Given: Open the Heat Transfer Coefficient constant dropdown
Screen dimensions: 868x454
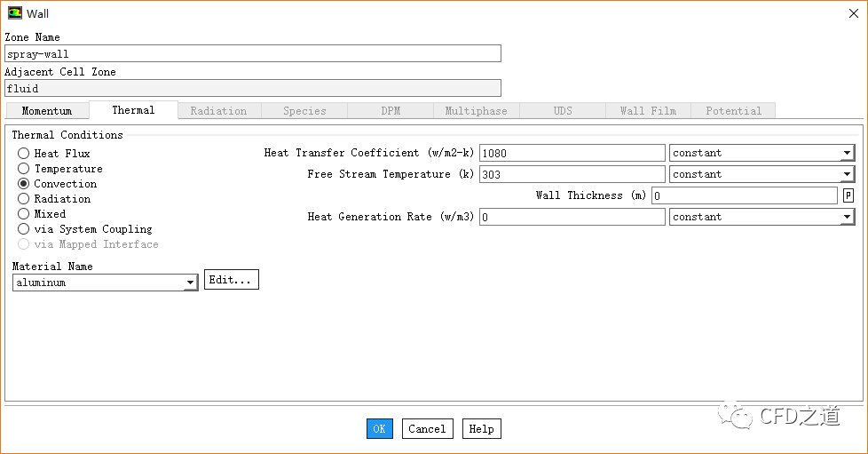Looking at the screenshot, I should coord(761,153).
